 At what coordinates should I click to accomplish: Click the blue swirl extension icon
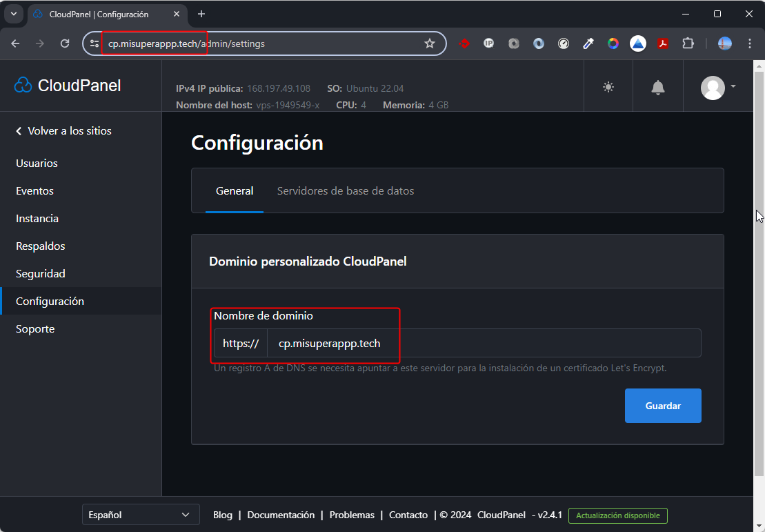539,43
